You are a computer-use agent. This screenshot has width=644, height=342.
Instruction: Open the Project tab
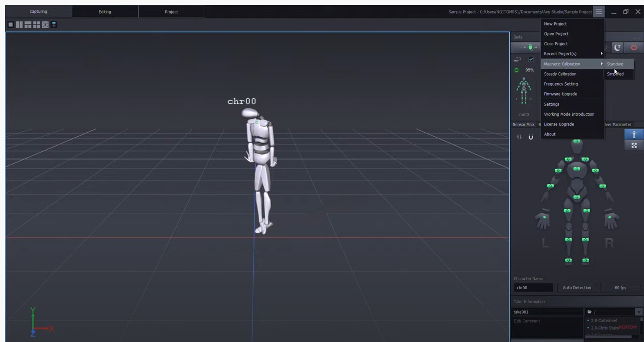pos(171,11)
